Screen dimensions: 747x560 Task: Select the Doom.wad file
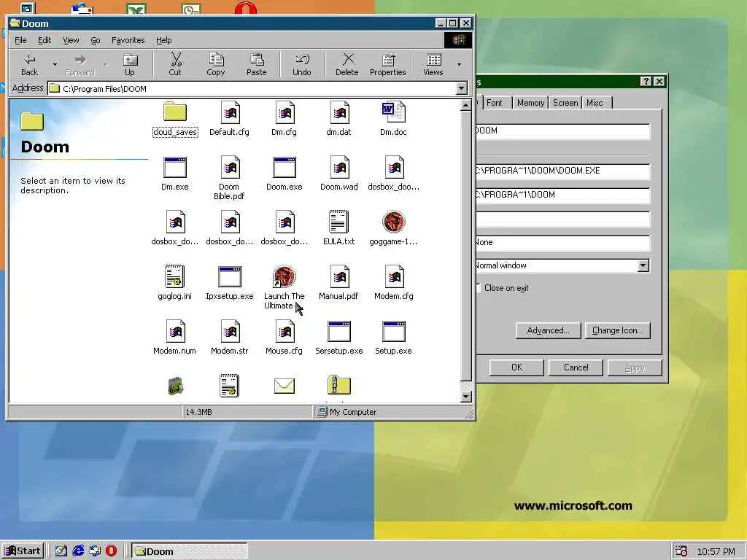point(338,174)
